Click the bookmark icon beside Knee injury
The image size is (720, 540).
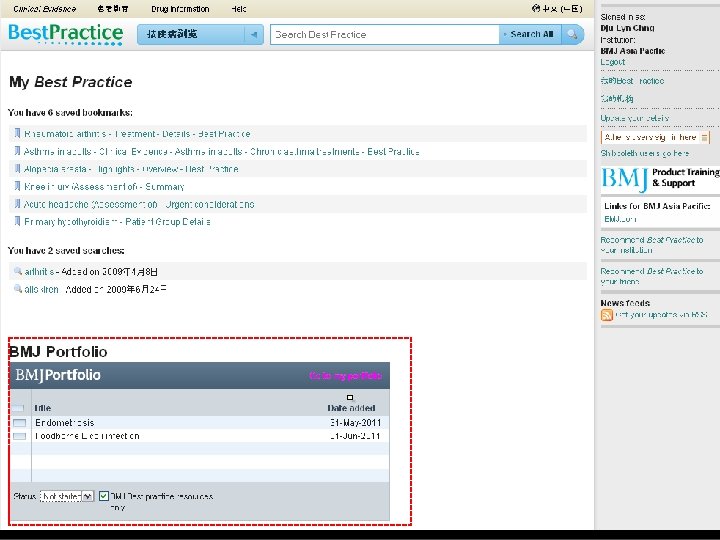coord(17,186)
